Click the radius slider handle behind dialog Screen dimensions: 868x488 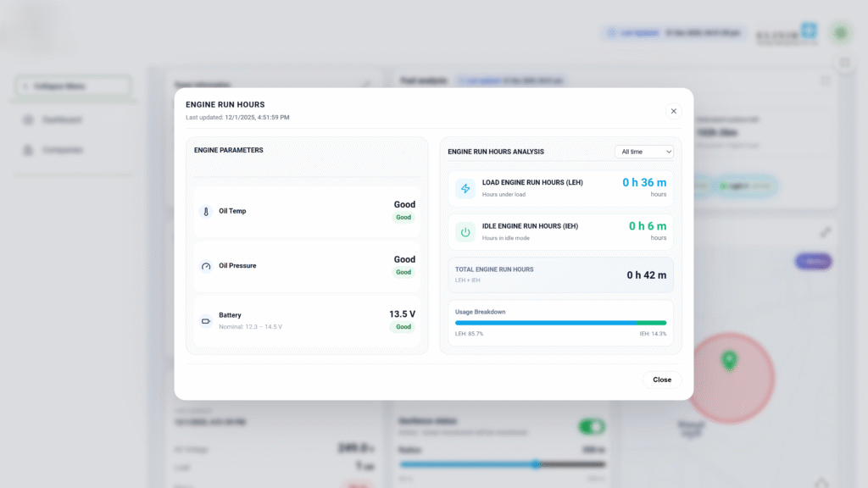(x=536, y=464)
